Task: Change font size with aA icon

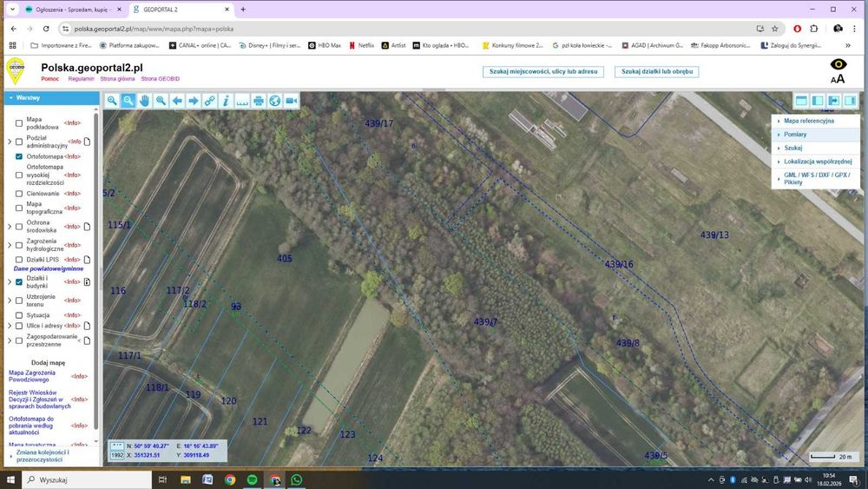Action: 838,79
